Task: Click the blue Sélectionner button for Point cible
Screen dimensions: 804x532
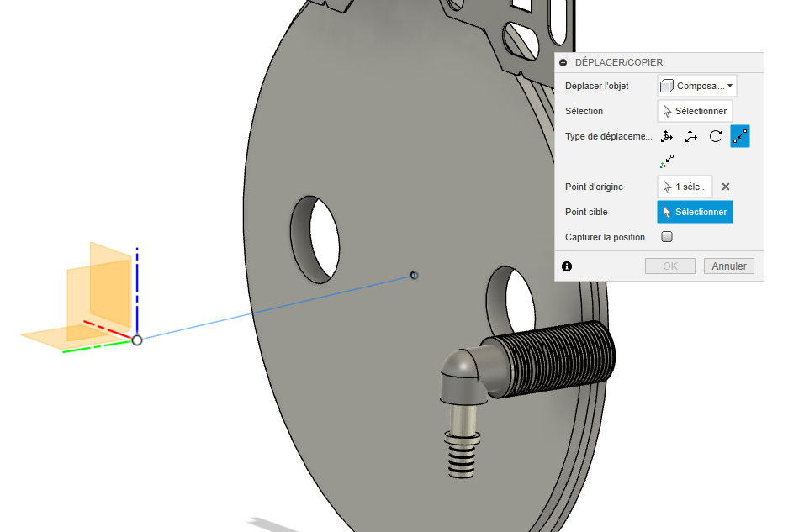Action: (x=695, y=212)
